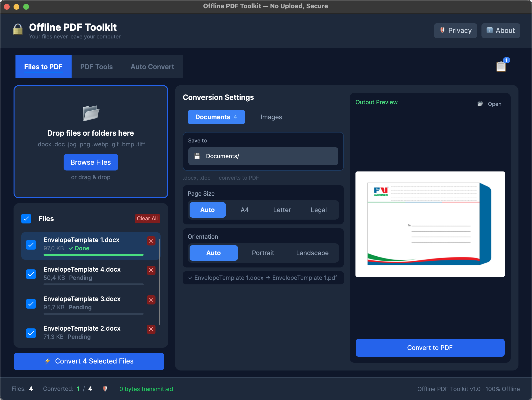Image resolution: width=532 pixels, height=400 pixels.
Task: Click Convert to PDF button
Action: pos(430,348)
